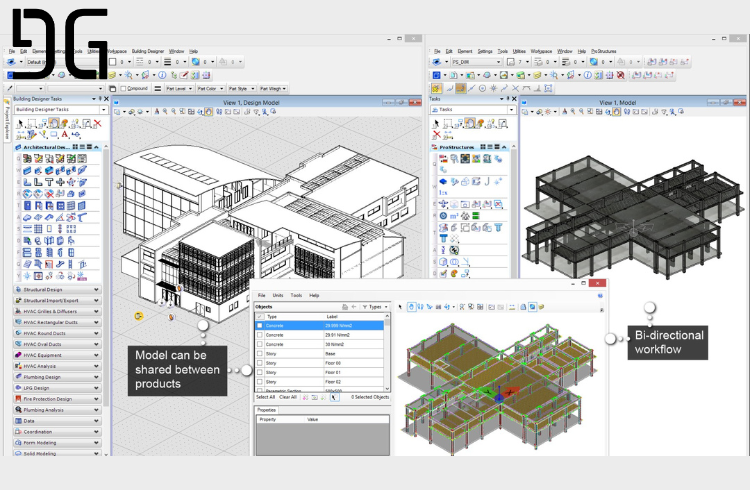
Task: Click the Pan View hand icon in Model view
Action: click(617, 112)
